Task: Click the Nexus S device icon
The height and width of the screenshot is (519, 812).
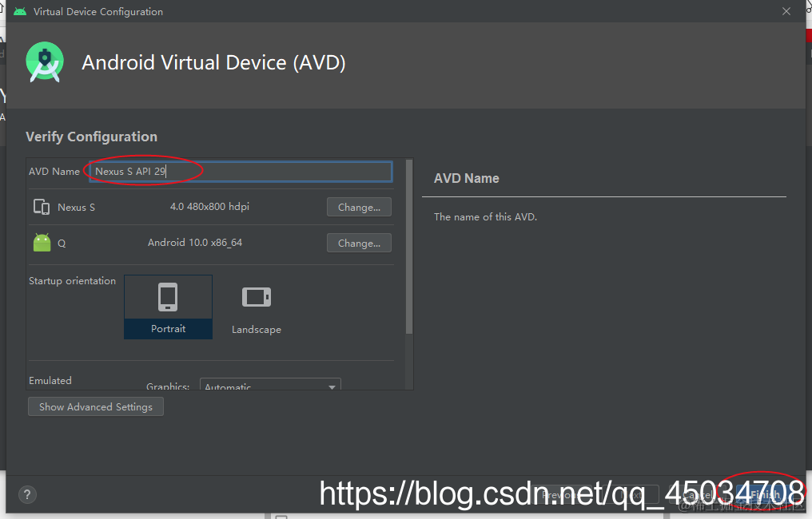Action: [x=42, y=207]
